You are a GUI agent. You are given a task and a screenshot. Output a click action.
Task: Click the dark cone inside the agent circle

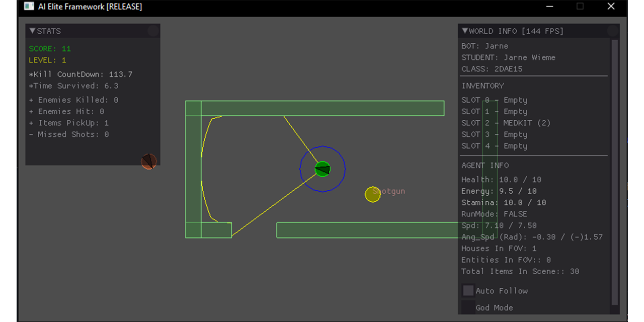tap(325, 170)
